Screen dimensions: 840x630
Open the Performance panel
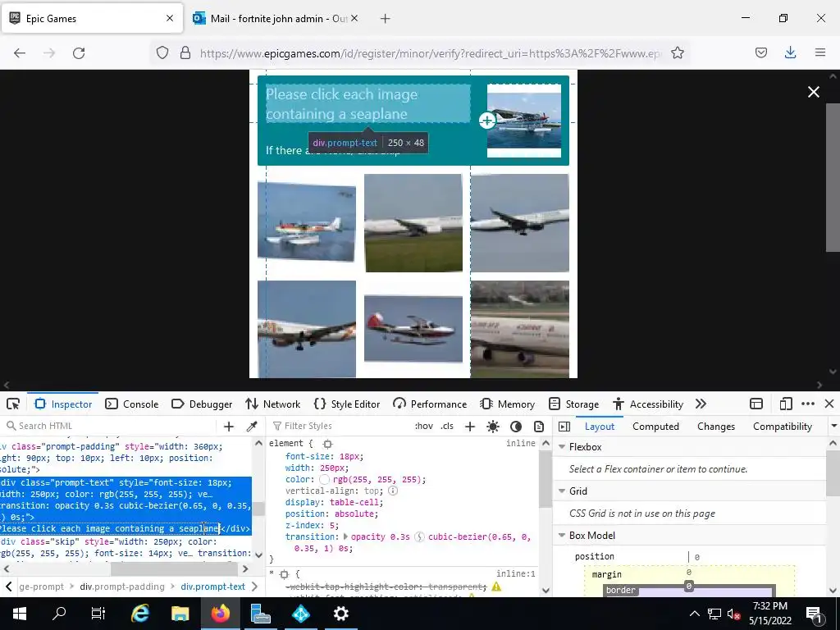coord(430,404)
